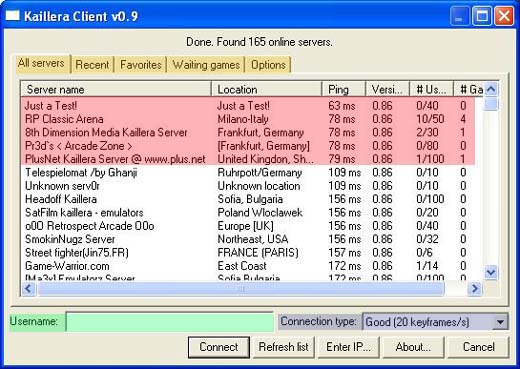Click the 'Milano-Italy' location cell
The image size is (520, 369).
[243, 119]
